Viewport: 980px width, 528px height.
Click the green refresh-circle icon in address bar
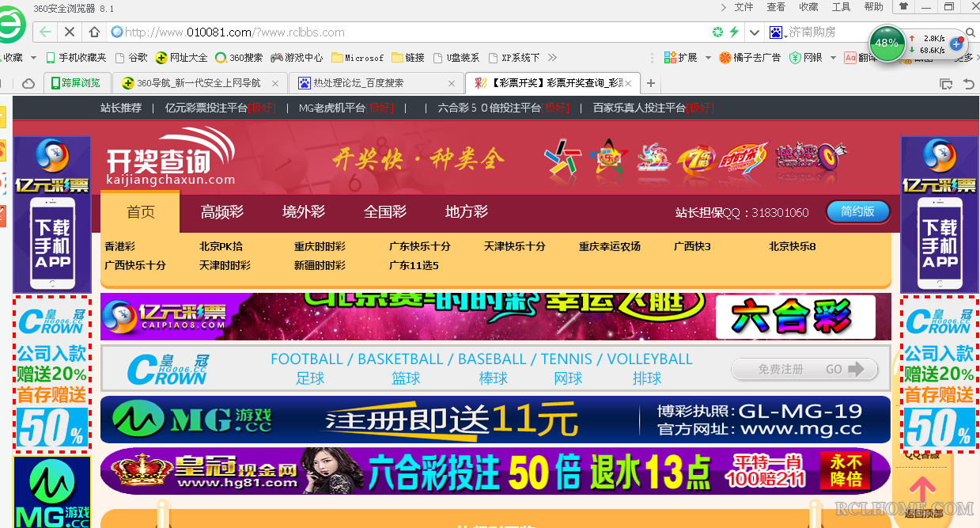717,32
